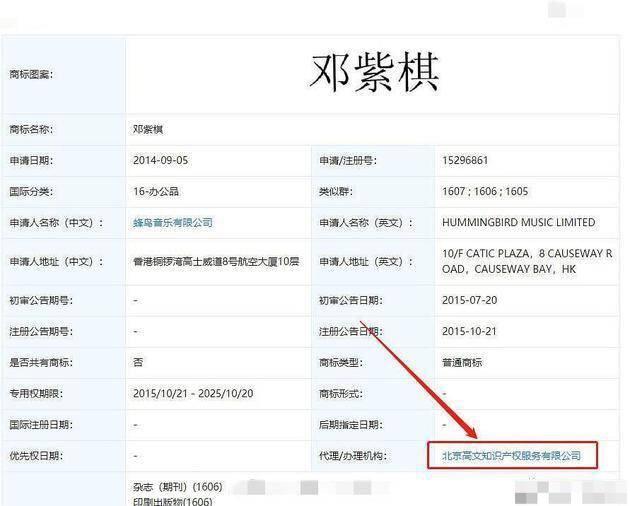Viewport: 630px width, 506px height.
Task: Click the 商标名称 label
Action: coord(31,129)
